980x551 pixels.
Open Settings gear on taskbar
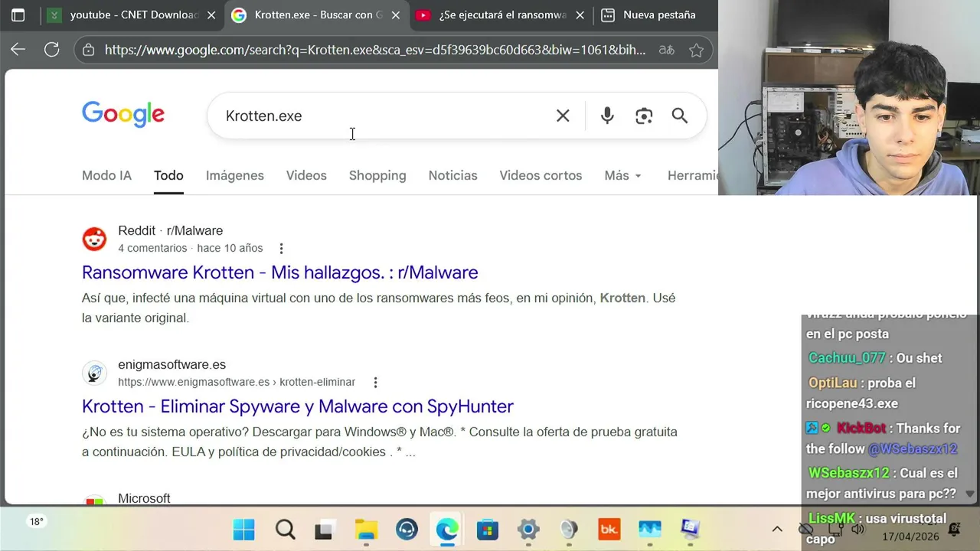pyautogui.click(x=528, y=529)
